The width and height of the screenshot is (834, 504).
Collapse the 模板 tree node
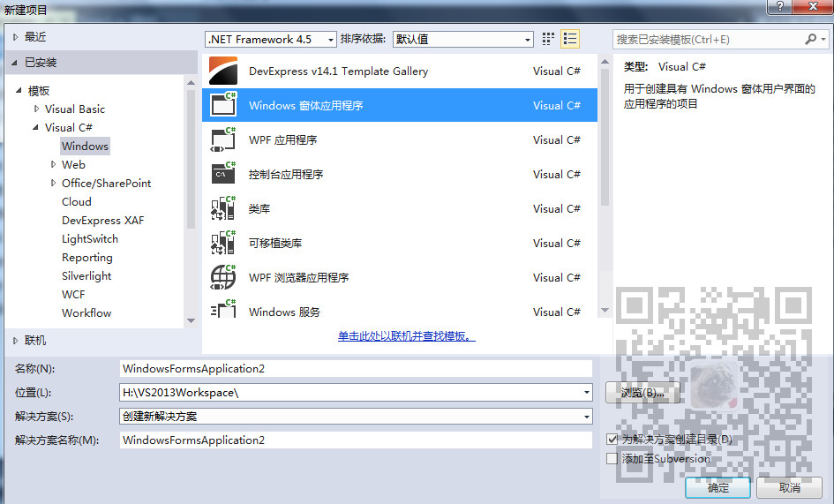tap(19, 91)
